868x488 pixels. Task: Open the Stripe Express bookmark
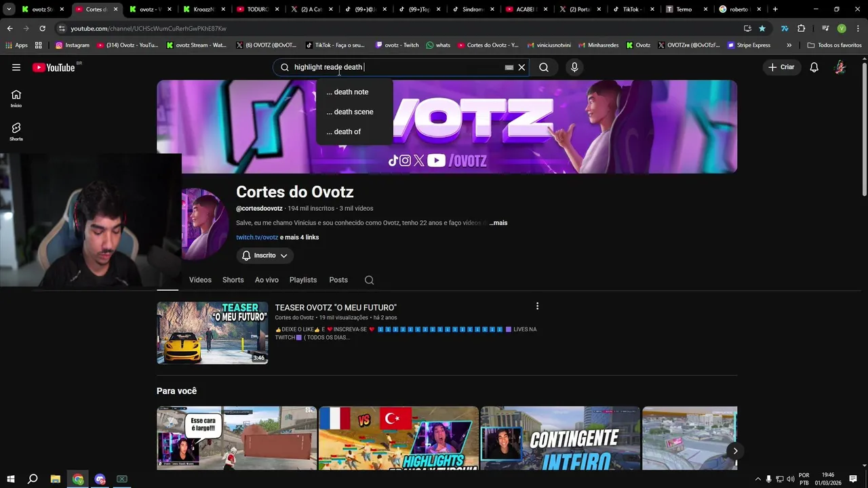(x=749, y=45)
